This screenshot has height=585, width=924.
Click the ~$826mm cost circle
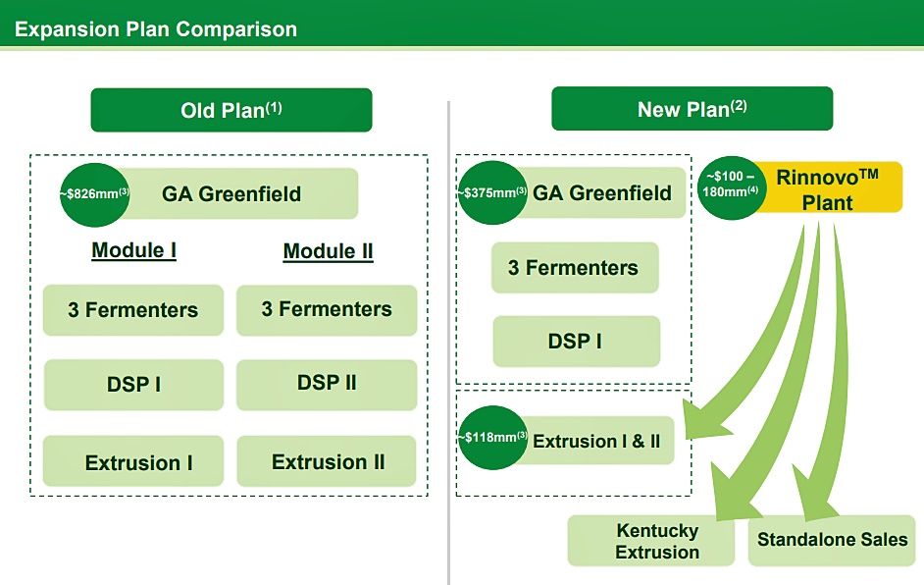coord(94,194)
